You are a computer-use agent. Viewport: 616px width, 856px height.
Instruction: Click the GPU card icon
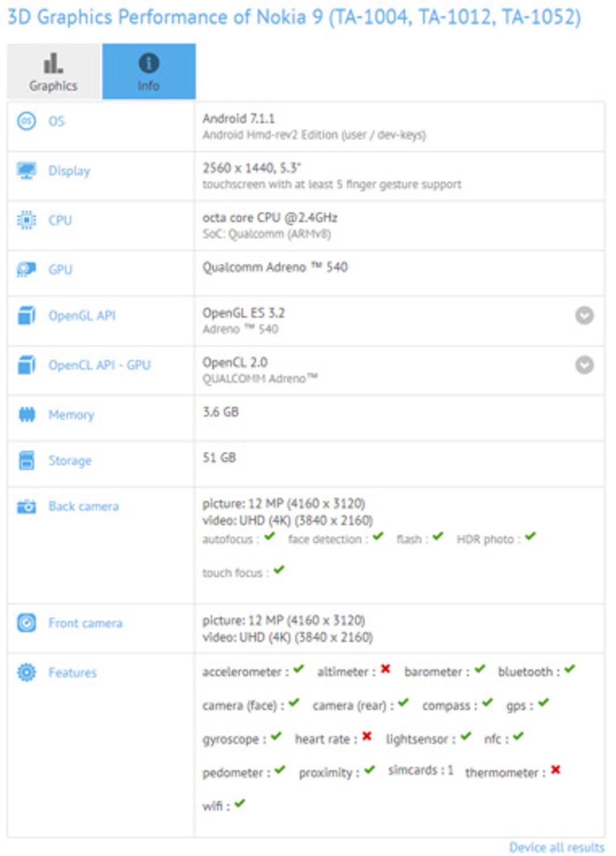26,269
